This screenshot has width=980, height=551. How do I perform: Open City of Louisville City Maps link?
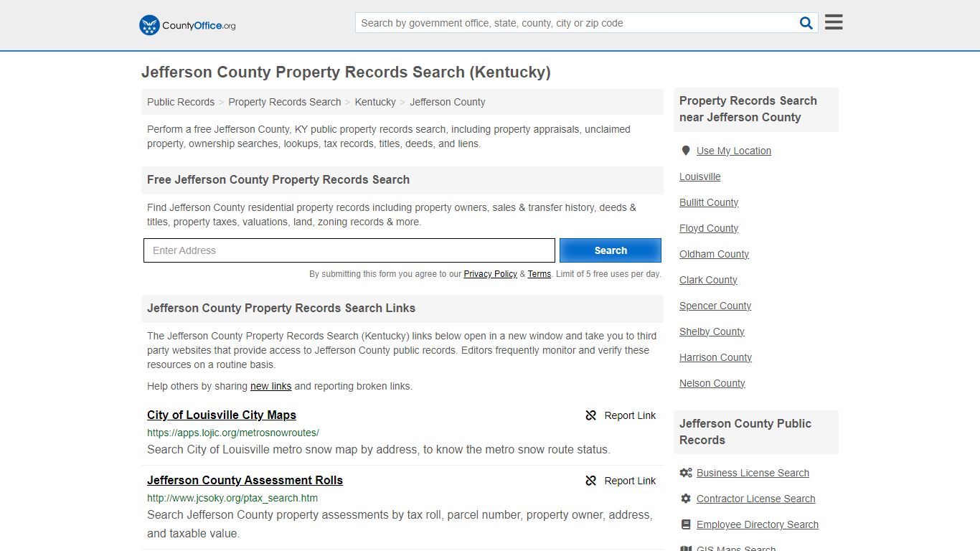click(x=222, y=415)
